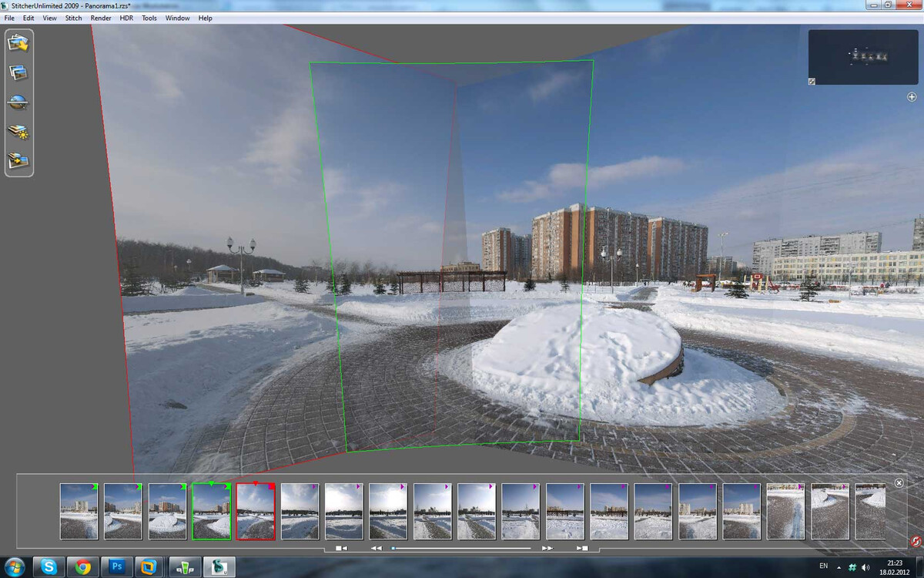Open the Tools menu
This screenshot has height=578, width=924.
(x=149, y=18)
